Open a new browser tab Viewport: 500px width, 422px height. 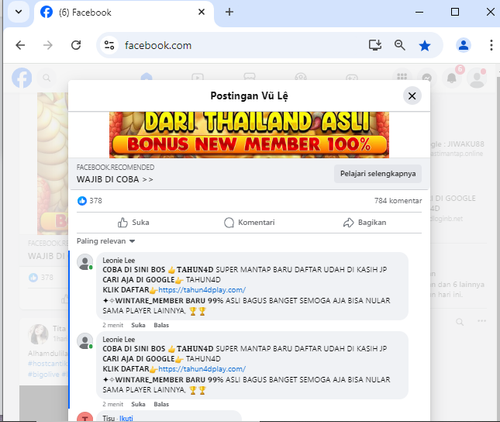(x=229, y=12)
